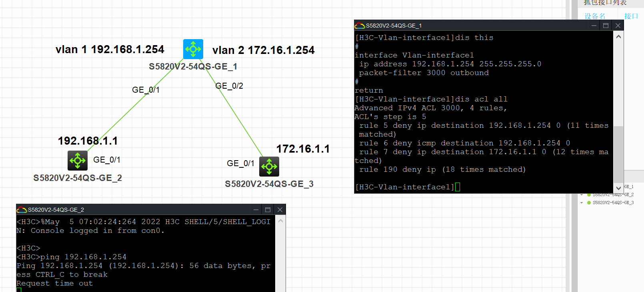
Task: Click the 'vlan 2 172.16.1.254' topology note
Action: tap(264, 50)
